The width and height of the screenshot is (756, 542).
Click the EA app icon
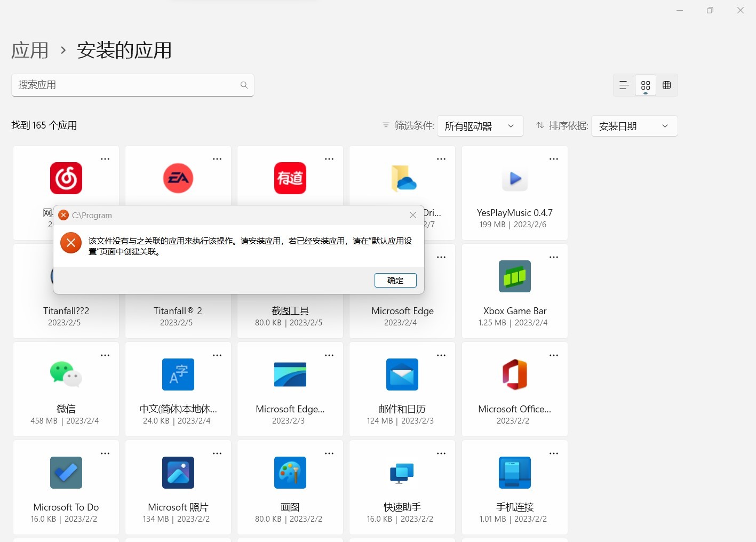tap(178, 178)
